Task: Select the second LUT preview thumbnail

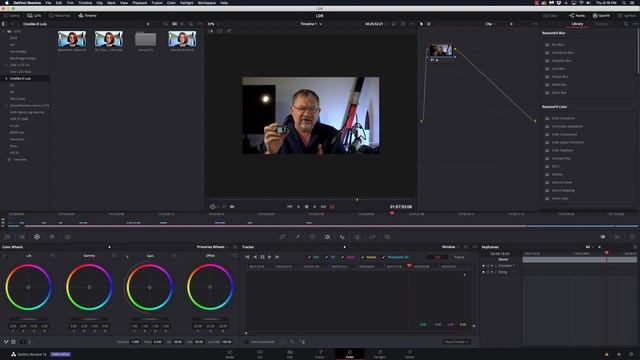Action: click(109, 39)
